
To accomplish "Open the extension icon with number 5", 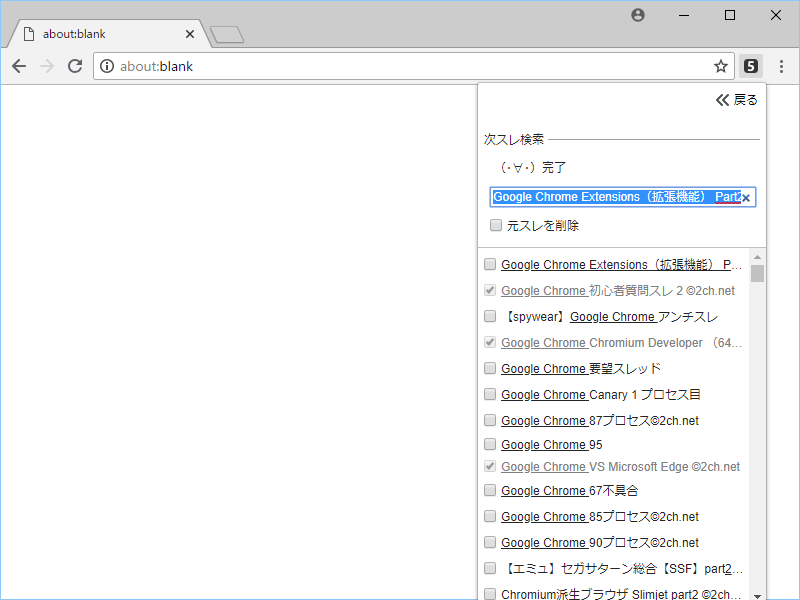I will coord(751,66).
